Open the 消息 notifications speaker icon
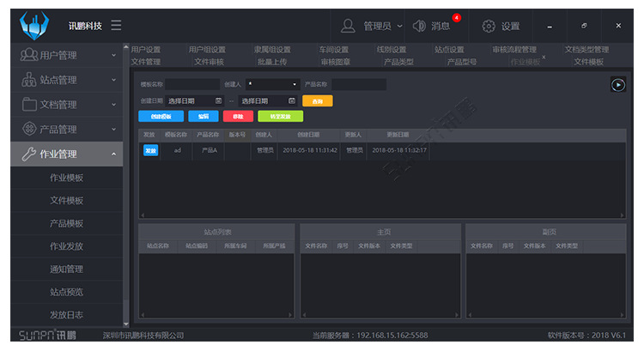 419,26
